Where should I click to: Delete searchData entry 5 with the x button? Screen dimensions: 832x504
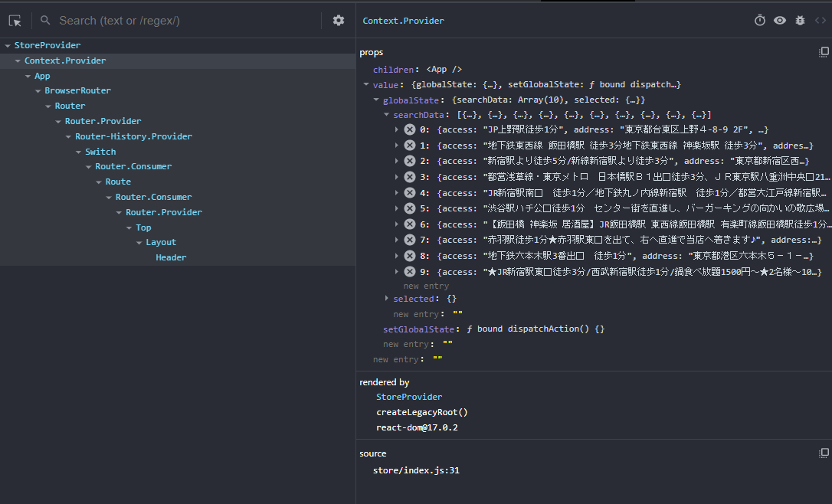[x=408, y=208]
